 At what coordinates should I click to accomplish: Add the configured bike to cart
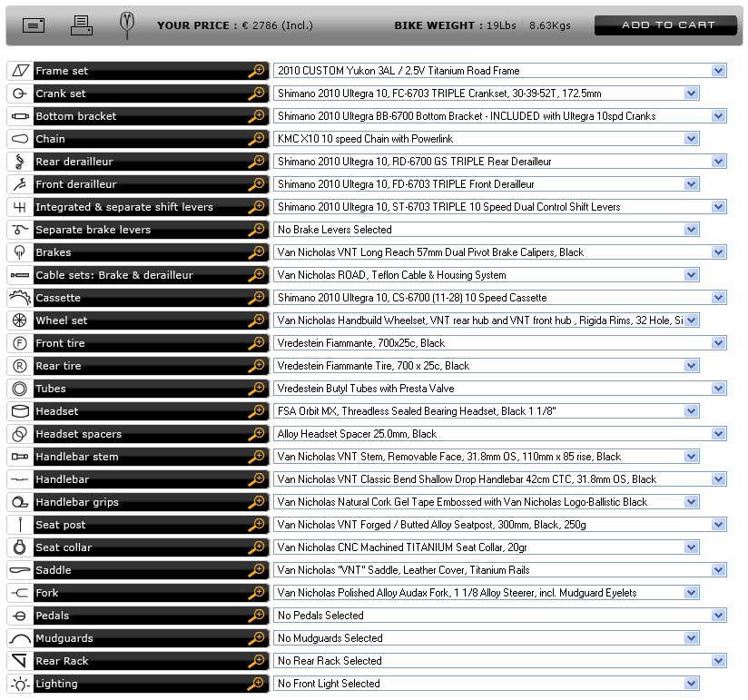pyautogui.click(x=666, y=25)
